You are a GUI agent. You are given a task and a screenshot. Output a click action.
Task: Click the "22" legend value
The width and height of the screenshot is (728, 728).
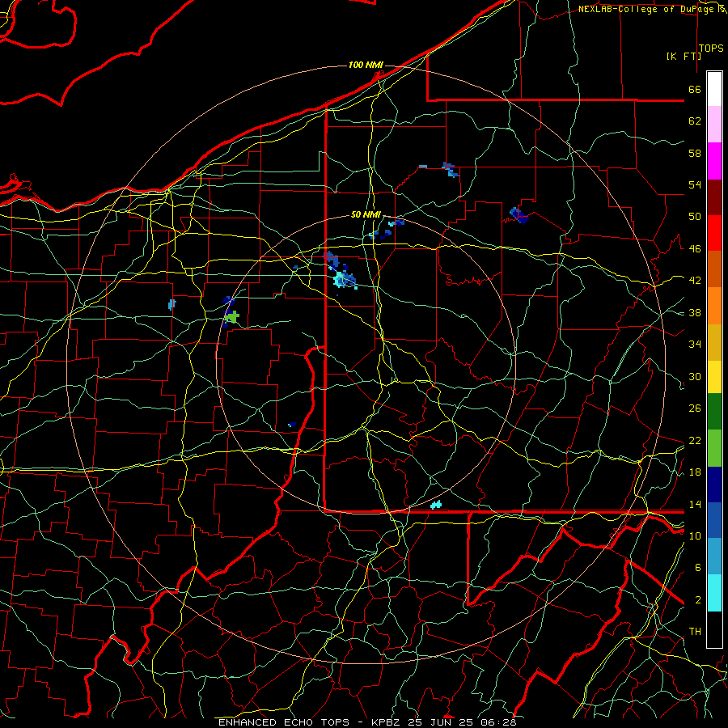point(695,440)
